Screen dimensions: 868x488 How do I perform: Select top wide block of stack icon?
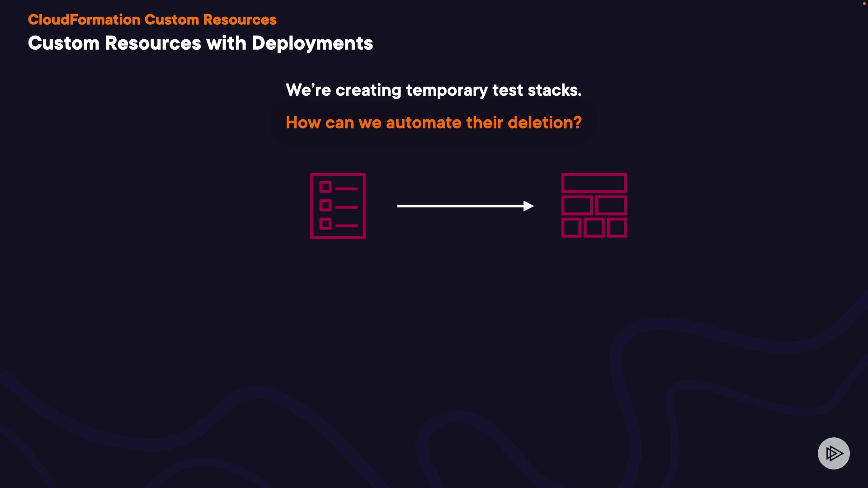pyautogui.click(x=594, y=183)
